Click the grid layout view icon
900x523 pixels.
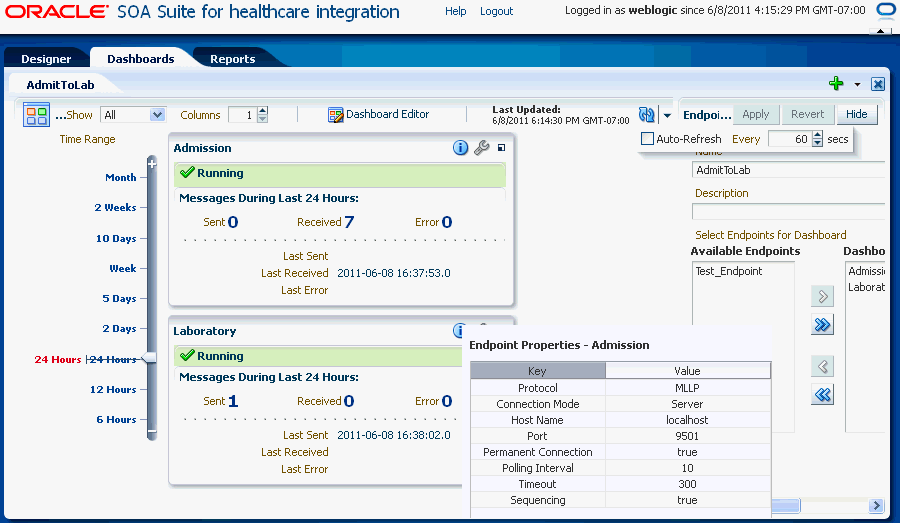36,115
